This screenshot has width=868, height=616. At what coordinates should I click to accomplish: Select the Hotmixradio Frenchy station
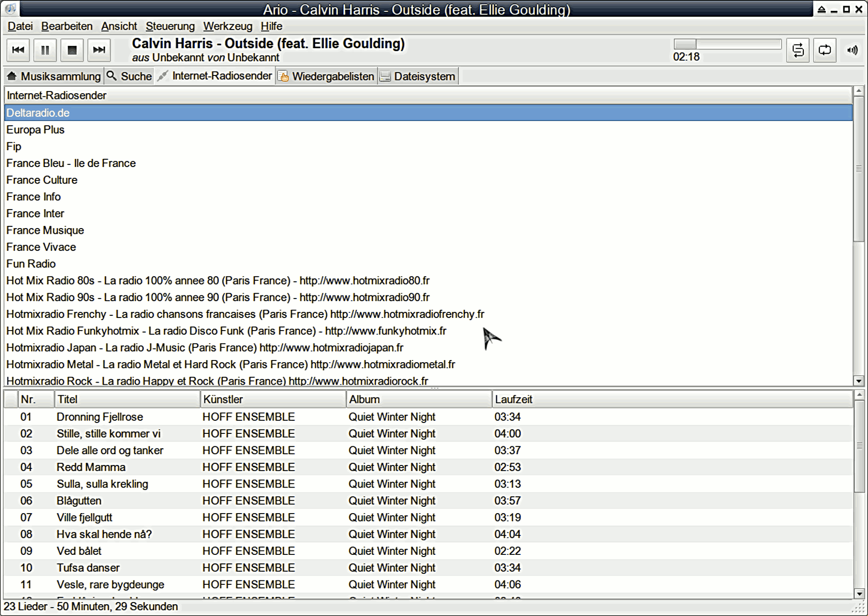pyautogui.click(x=428, y=314)
